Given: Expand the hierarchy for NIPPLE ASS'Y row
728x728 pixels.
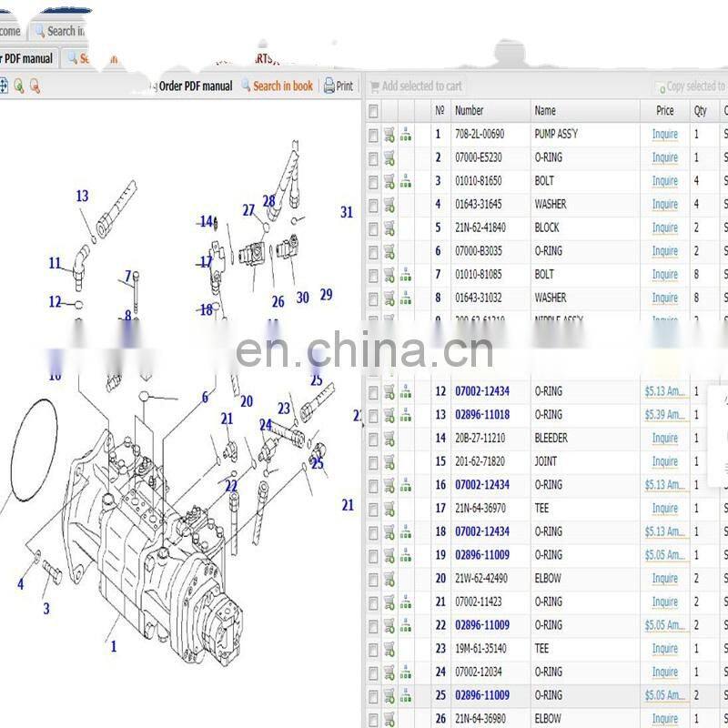Looking at the screenshot, I should tap(406, 321).
